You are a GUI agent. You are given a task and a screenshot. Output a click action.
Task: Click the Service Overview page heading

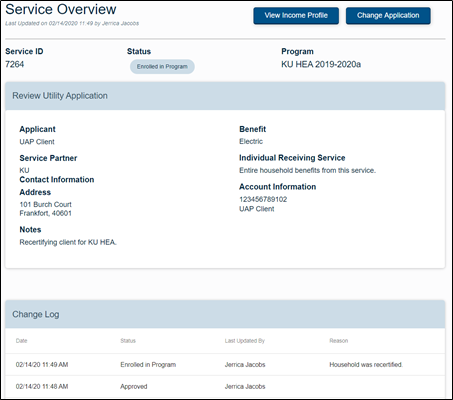tap(61, 9)
